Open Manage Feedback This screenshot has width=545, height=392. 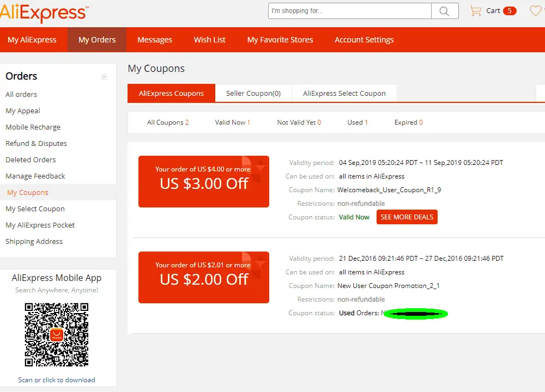coord(35,176)
